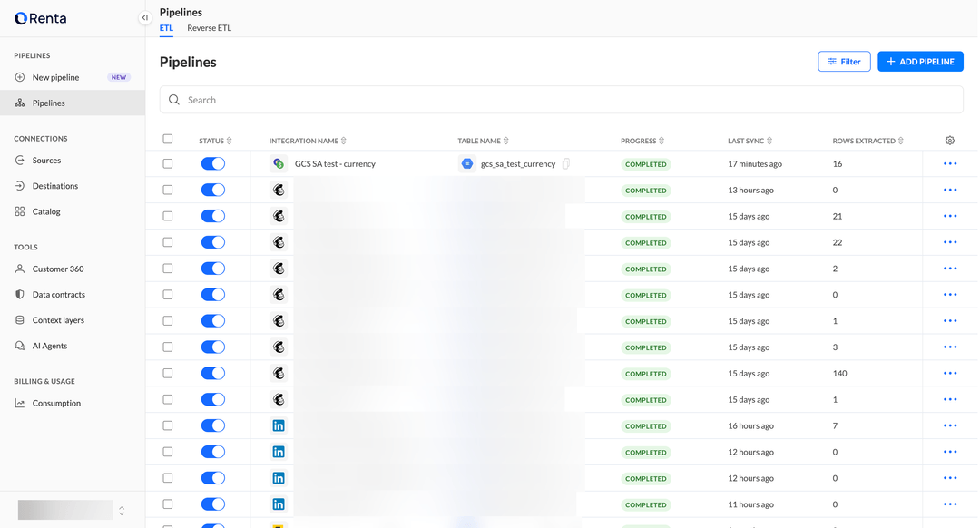Viewport: 980px width, 528px height.
Task: Click the Destinations sidebar icon
Action: [20, 186]
